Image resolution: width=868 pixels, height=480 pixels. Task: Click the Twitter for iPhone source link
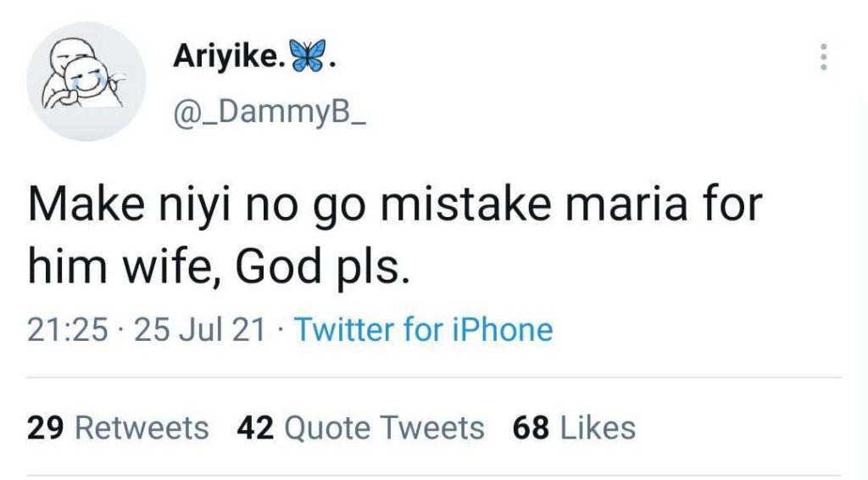423,330
